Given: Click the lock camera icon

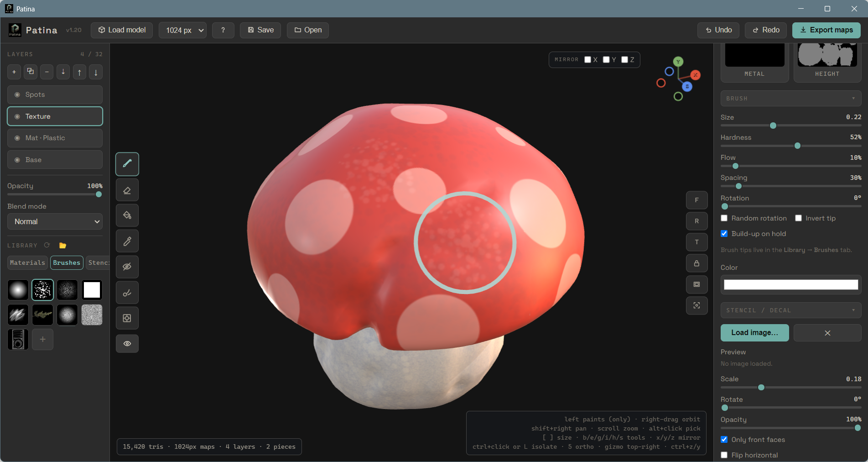Looking at the screenshot, I should (x=696, y=263).
